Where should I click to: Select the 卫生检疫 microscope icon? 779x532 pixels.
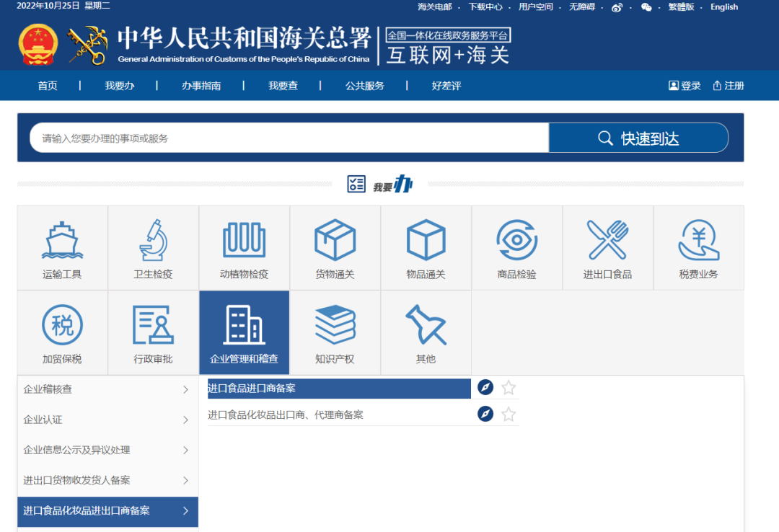pos(153,241)
